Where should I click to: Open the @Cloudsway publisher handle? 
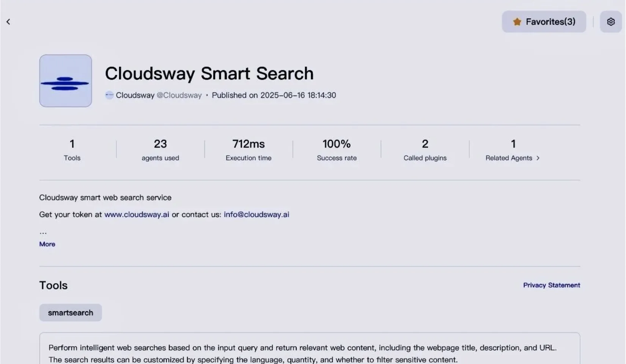(179, 95)
